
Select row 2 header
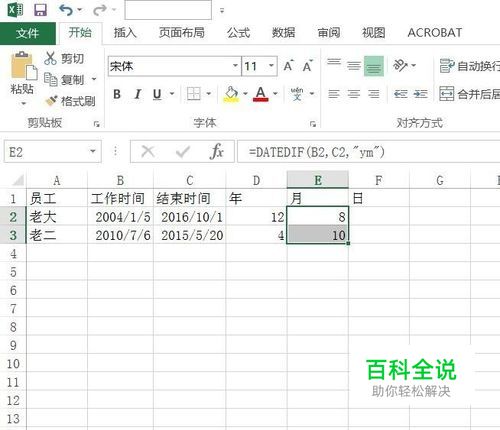pyautogui.click(x=13, y=217)
